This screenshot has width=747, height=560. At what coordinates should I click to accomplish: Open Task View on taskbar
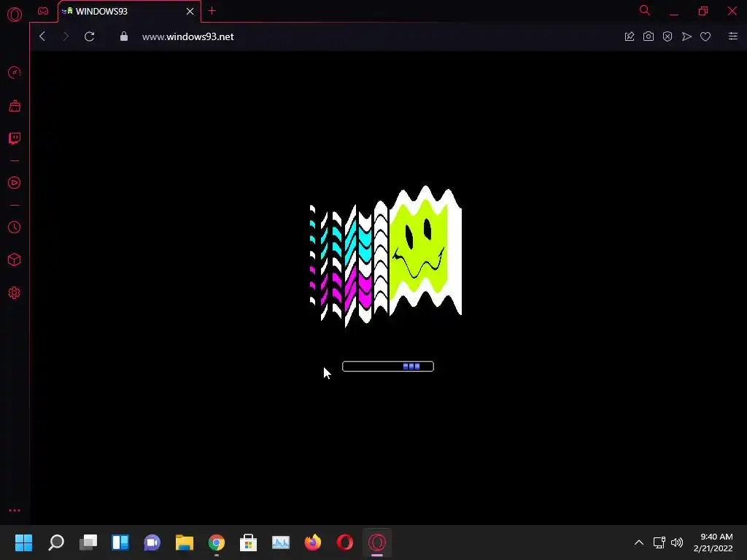click(88, 542)
